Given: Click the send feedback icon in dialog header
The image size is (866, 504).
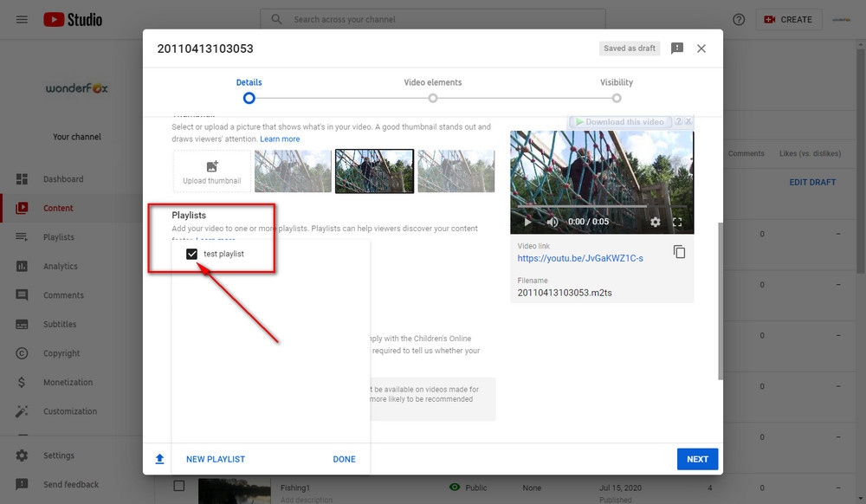Looking at the screenshot, I should 677,48.
